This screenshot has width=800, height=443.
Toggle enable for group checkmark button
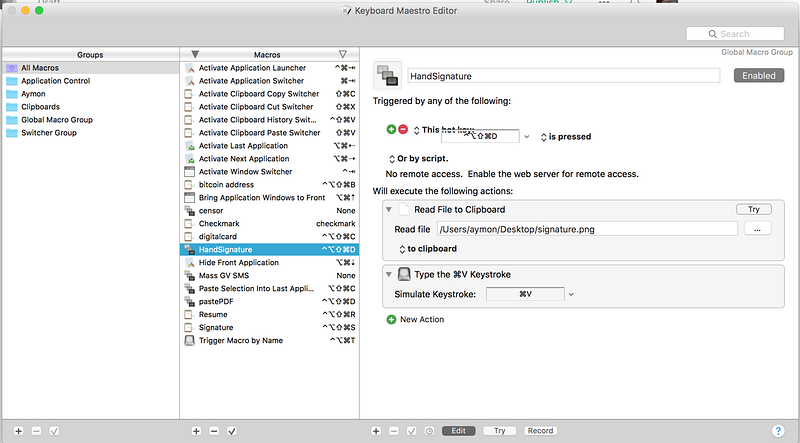click(x=54, y=431)
